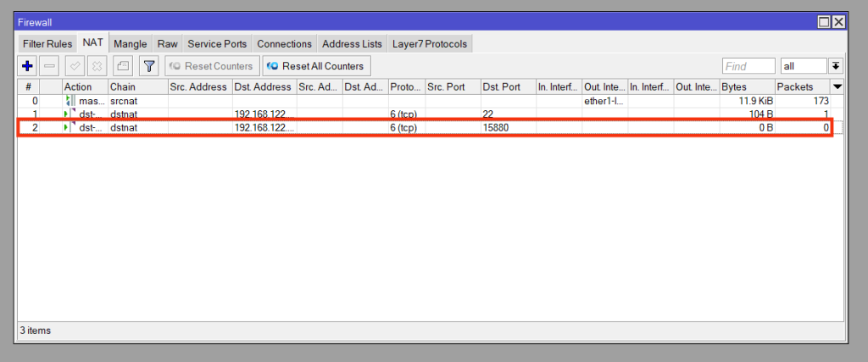Image resolution: width=868 pixels, height=362 pixels.
Task: Maximize the Firewall window
Action: [824, 21]
